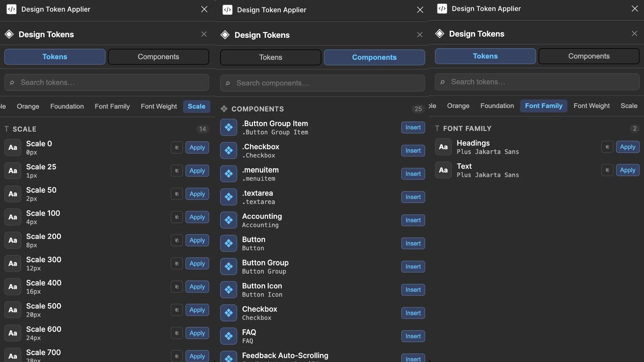Copy the Scale 100 token value
This screenshot has width=644, height=362.
[x=177, y=217]
